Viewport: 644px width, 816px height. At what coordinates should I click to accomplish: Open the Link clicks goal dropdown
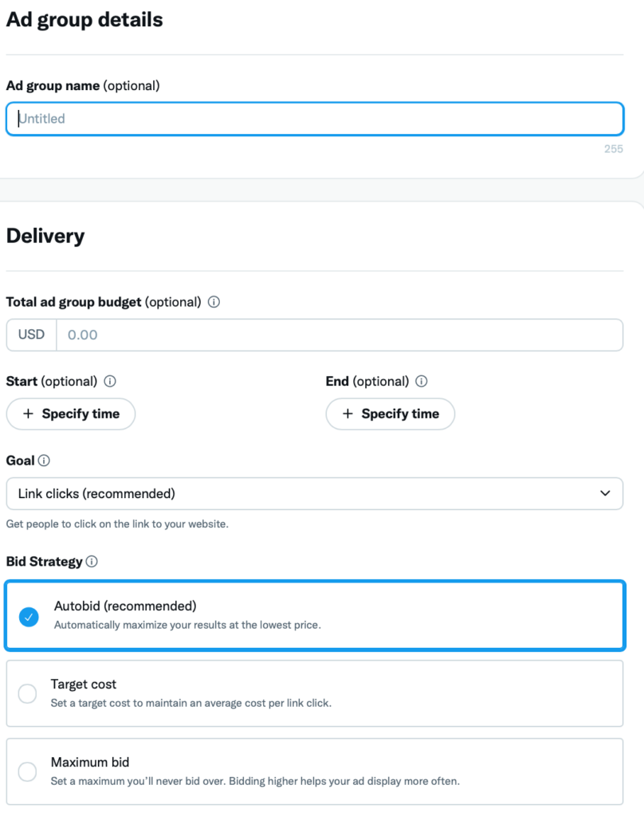(314, 493)
